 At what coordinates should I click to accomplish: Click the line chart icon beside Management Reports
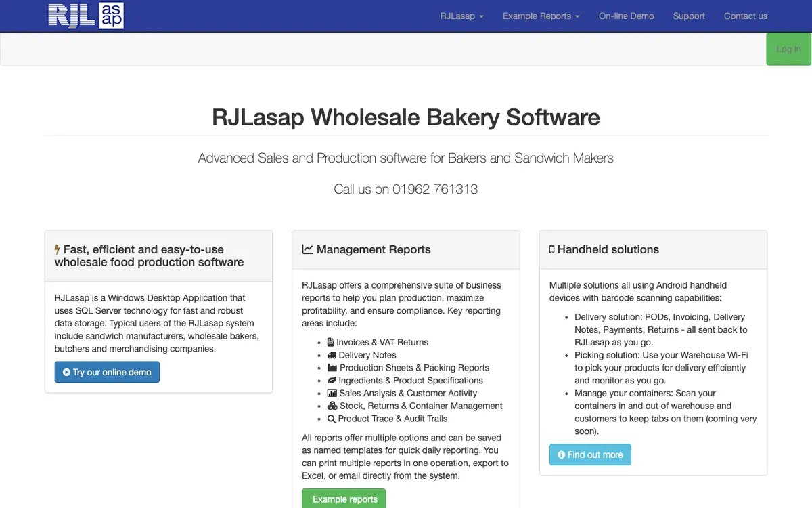pyautogui.click(x=307, y=249)
